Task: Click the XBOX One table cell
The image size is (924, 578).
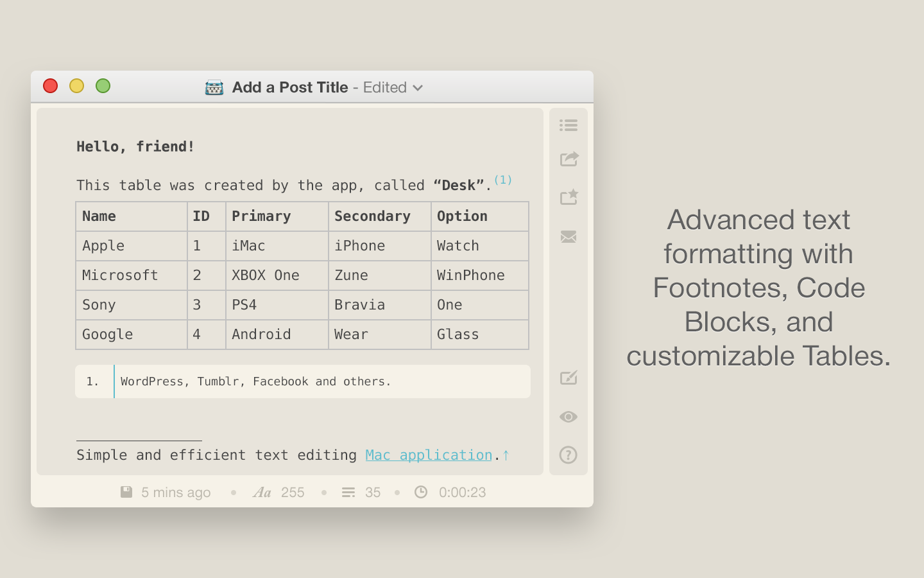Action: pyautogui.click(x=277, y=276)
